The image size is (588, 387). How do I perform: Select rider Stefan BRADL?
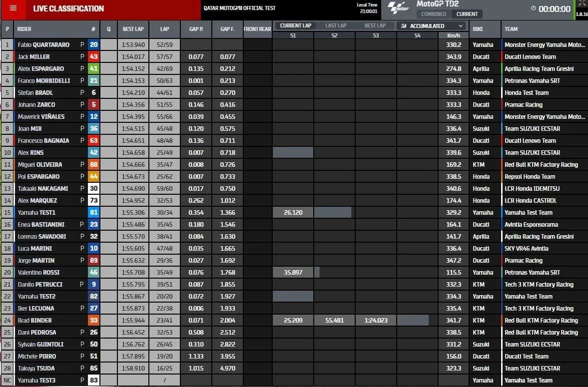coord(35,92)
